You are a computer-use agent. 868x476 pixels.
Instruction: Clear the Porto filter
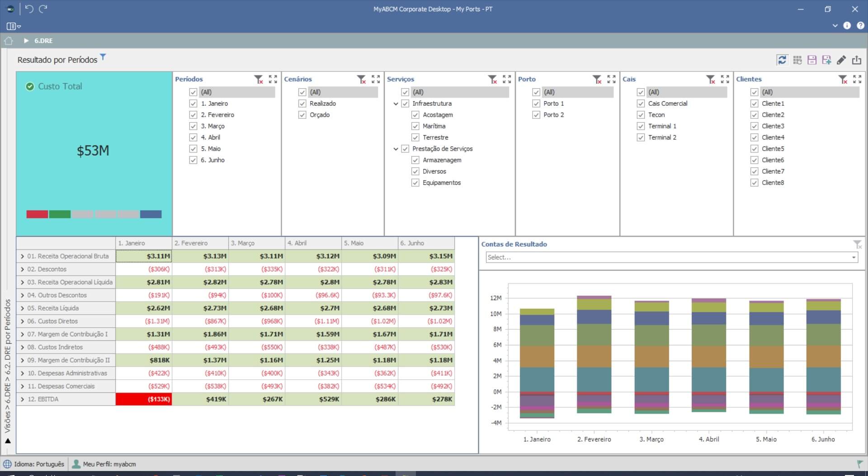click(x=597, y=80)
